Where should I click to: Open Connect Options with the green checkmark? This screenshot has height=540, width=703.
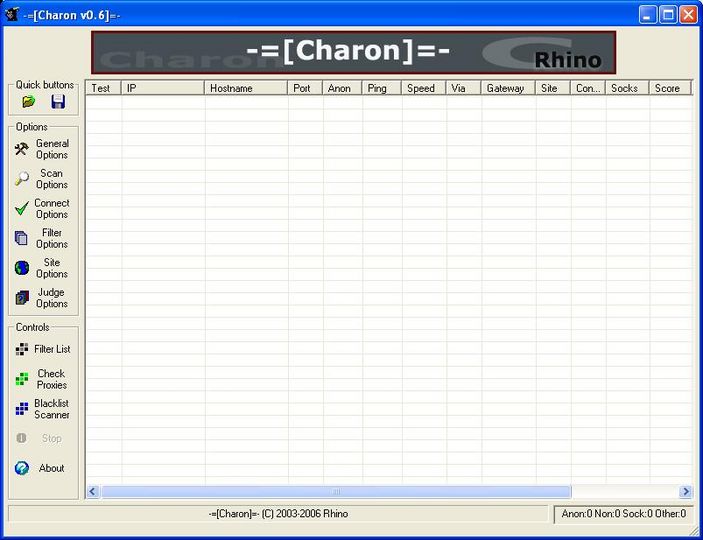point(22,209)
